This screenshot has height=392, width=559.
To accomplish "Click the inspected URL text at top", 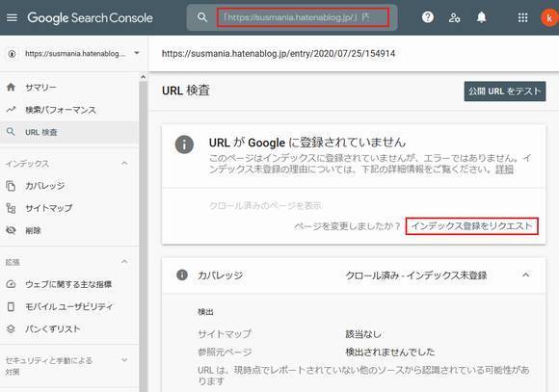I will point(279,54).
